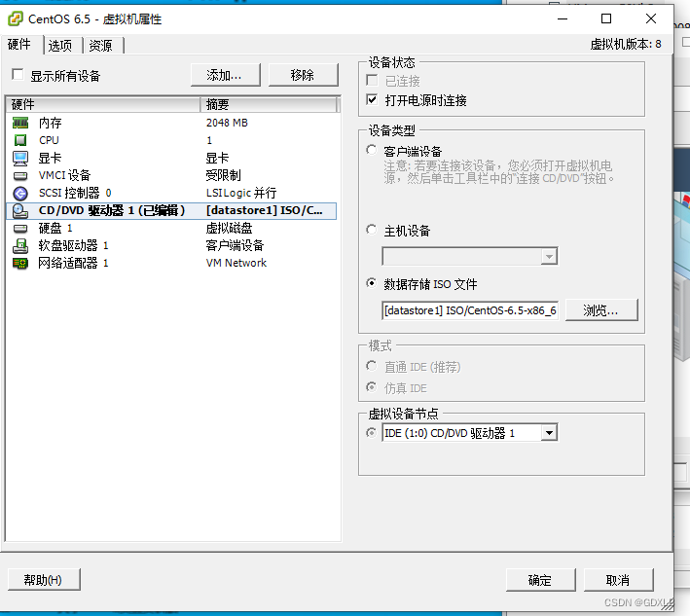
Task: Select the VMCI 设备 row label
Action: click(64, 175)
